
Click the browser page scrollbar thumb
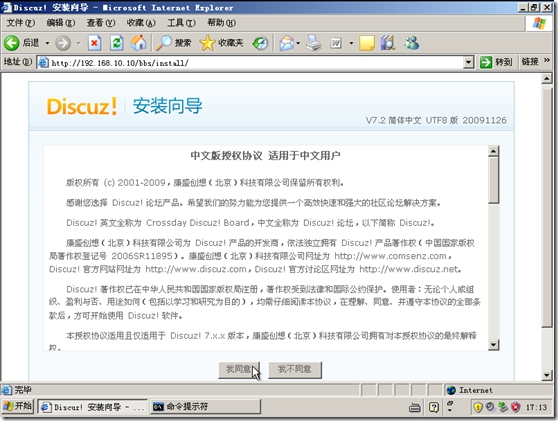pos(547,208)
